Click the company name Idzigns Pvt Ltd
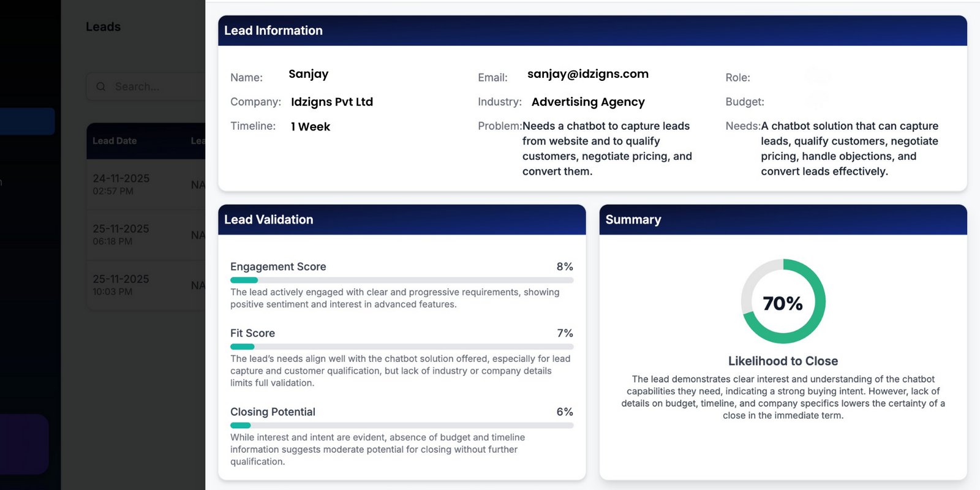The height and width of the screenshot is (490, 980). 331,102
